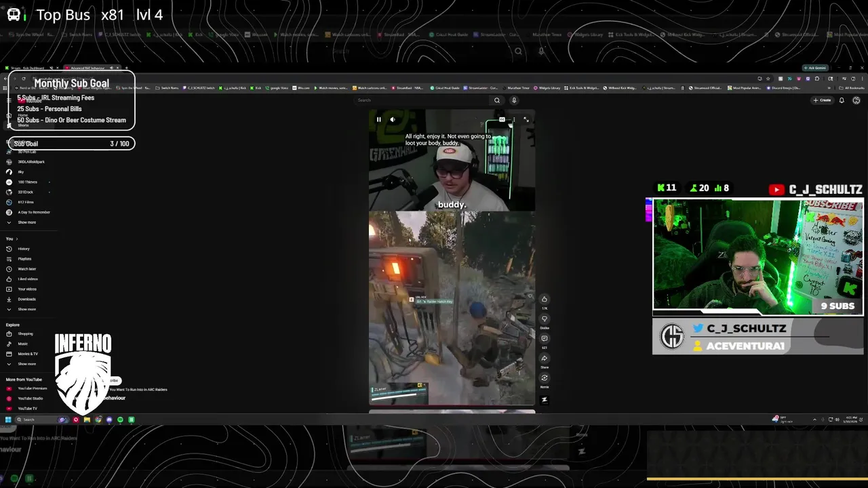Click the YouTube search magnifier button

click(x=497, y=100)
